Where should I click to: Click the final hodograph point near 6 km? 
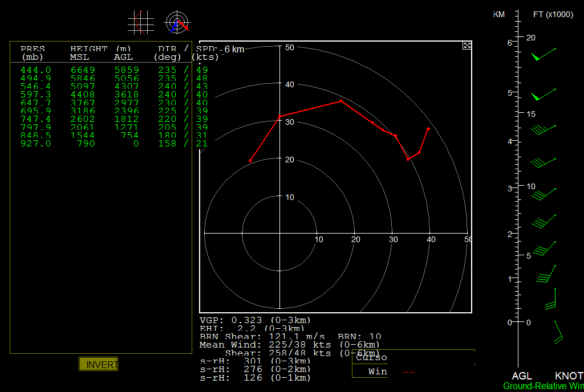(x=428, y=129)
